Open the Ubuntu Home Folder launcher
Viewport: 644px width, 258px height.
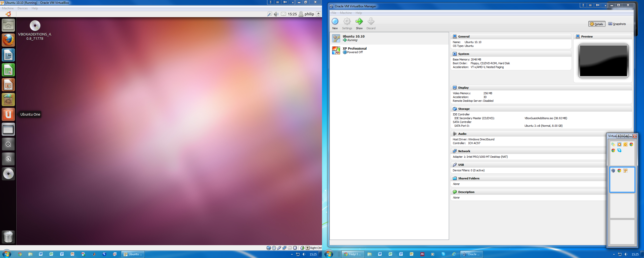[x=8, y=25]
